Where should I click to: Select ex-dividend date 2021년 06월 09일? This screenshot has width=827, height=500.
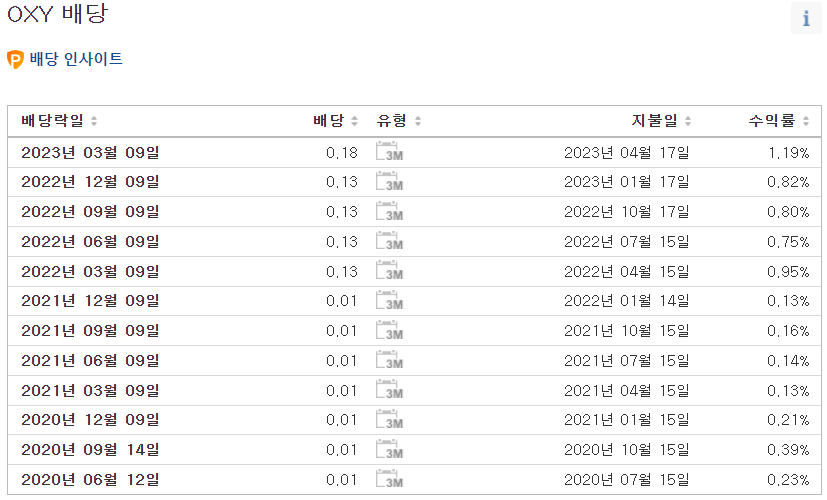point(90,361)
